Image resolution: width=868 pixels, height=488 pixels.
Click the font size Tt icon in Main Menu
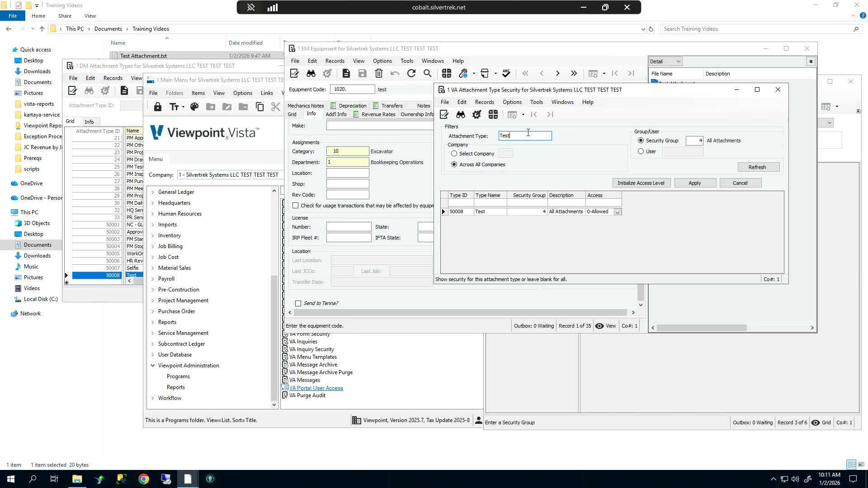[x=174, y=107]
